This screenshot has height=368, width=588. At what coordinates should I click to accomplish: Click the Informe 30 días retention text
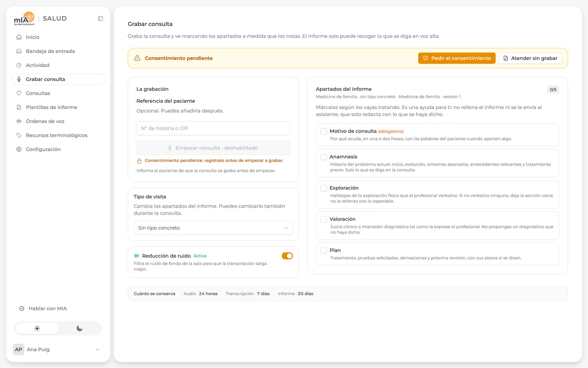click(296, 294)
